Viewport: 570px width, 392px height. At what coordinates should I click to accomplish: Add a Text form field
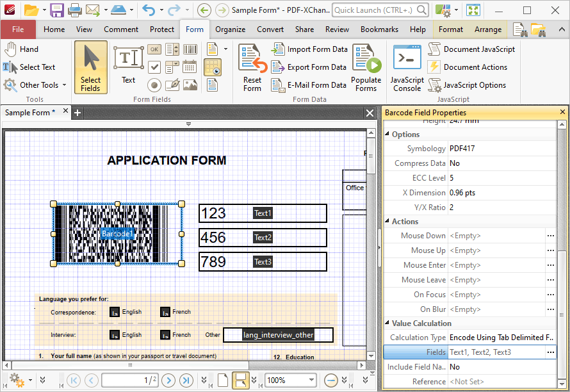coord(128,65)
